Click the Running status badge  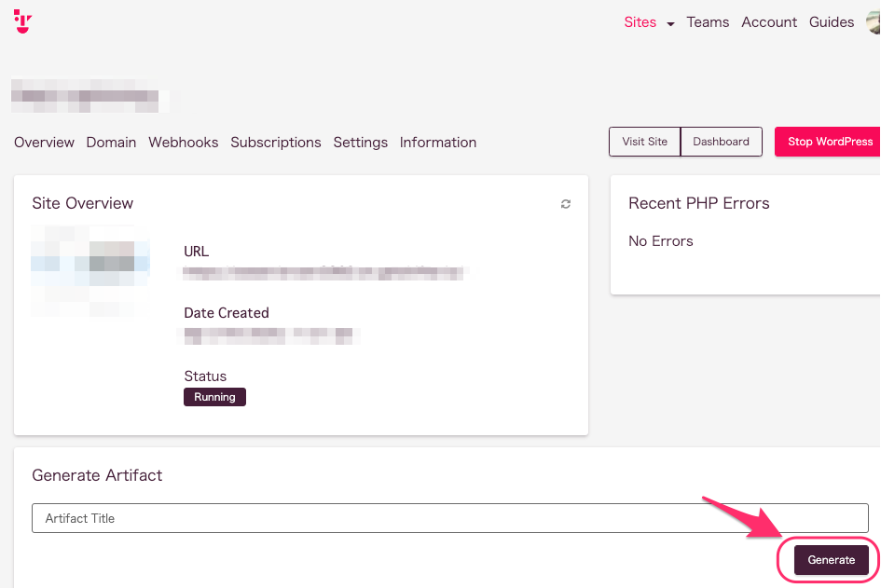pyautogui.click(x=214, y=397)
